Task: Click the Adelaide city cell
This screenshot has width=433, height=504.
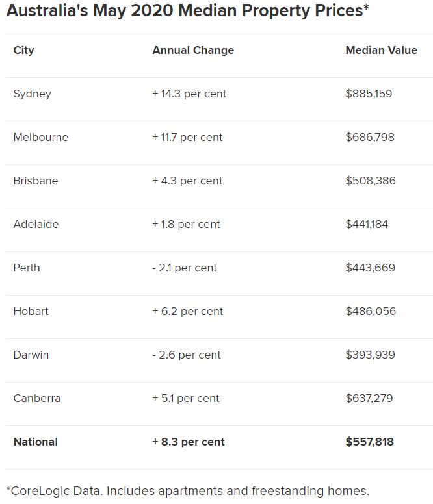Action: point(36,224)
